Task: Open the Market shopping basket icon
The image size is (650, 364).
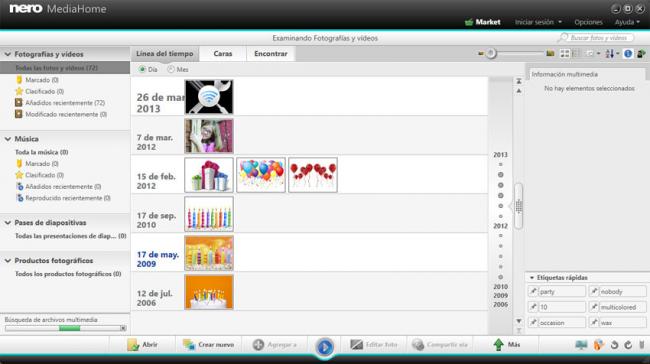Action: [x=469, y=22]
